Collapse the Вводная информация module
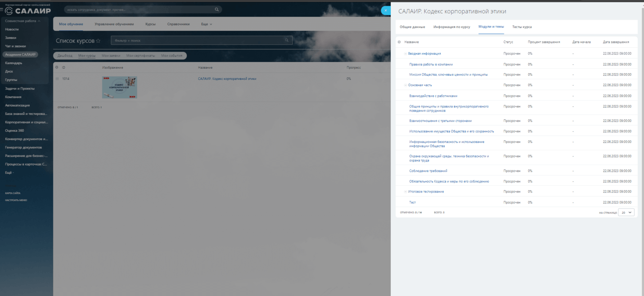The width and height of the screenshot is (644, 296). click(406, 53)
